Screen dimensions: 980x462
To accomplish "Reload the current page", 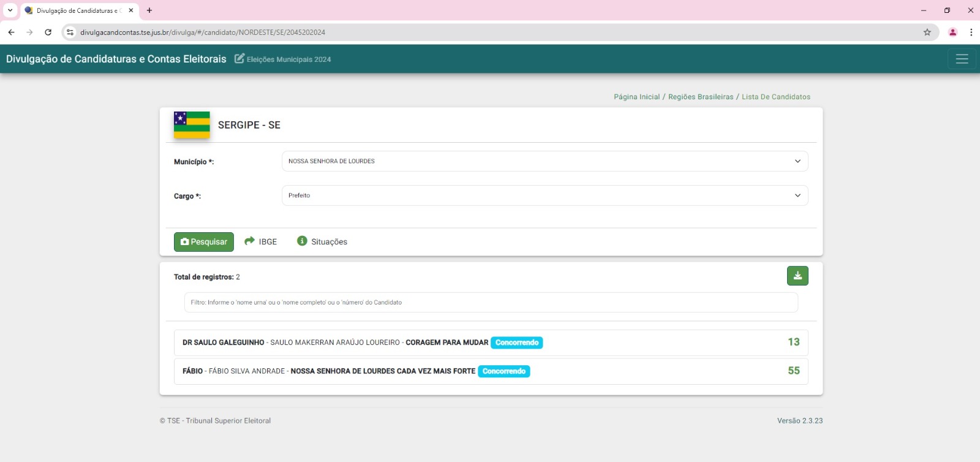I will click(48, 32).
